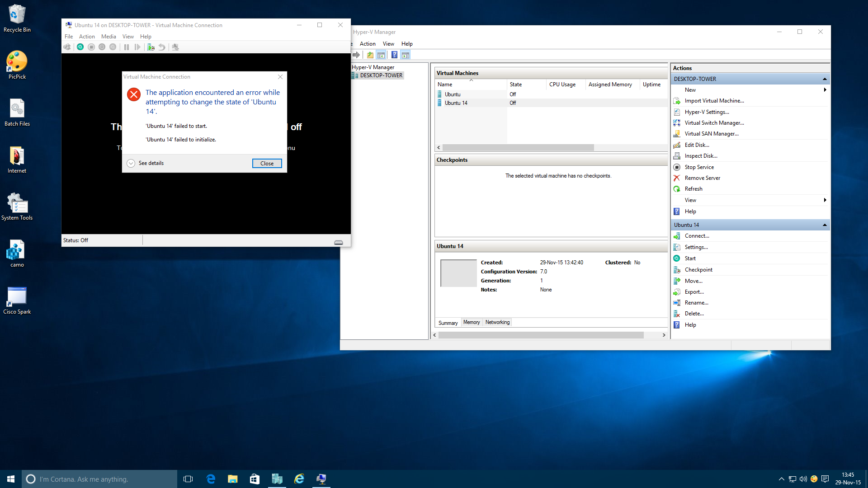The height and width of the screenshot is (488, 868).
Task: Expand the New submenu arrow in Actions
Action: tap(825, 90)
